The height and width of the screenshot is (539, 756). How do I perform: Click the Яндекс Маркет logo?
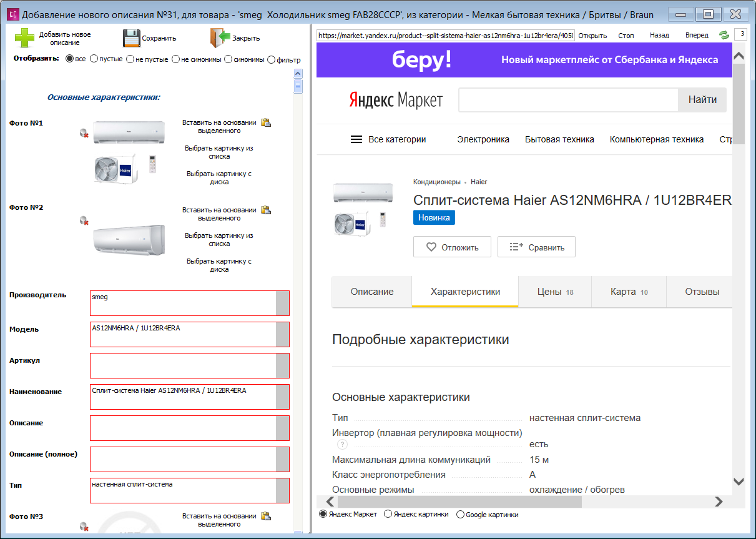395,100
